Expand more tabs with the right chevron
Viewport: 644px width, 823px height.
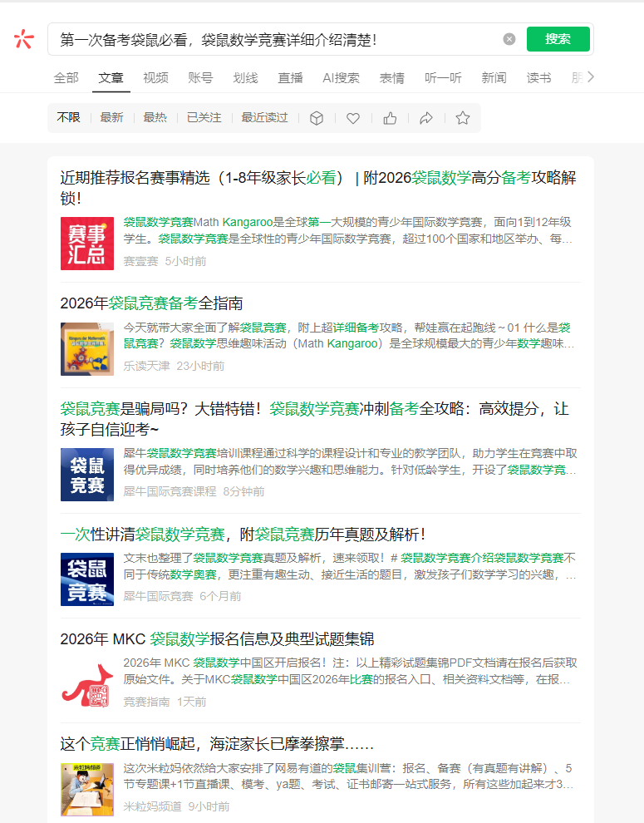point(591,77)
